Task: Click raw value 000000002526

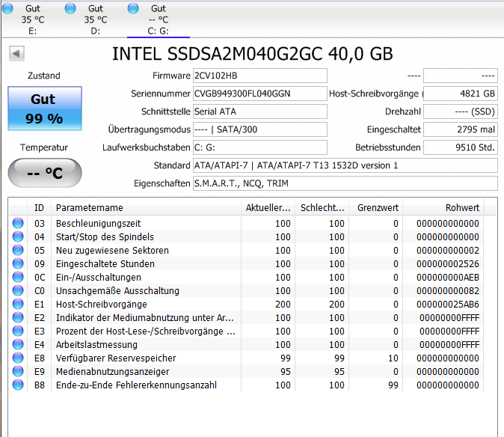Action: (448, 264)
